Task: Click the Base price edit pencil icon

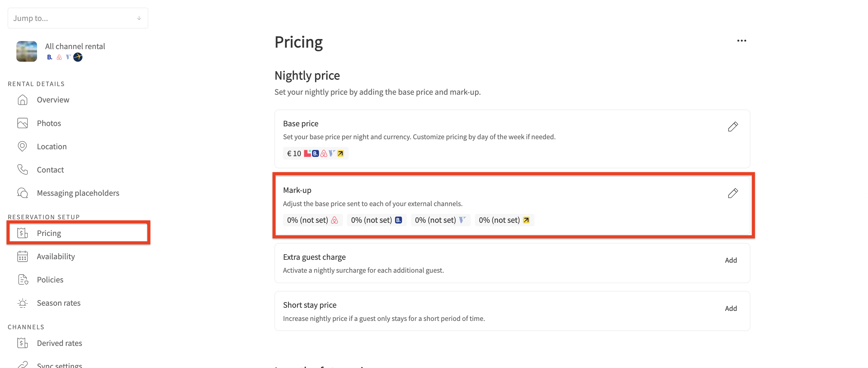Action: pyautogui.click(x=732, y=127)
